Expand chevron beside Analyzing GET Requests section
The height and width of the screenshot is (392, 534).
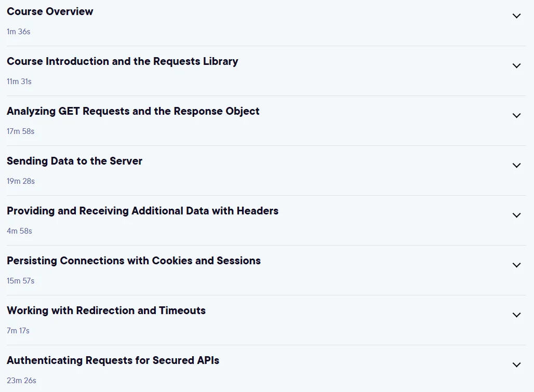[x=517, y=116]
